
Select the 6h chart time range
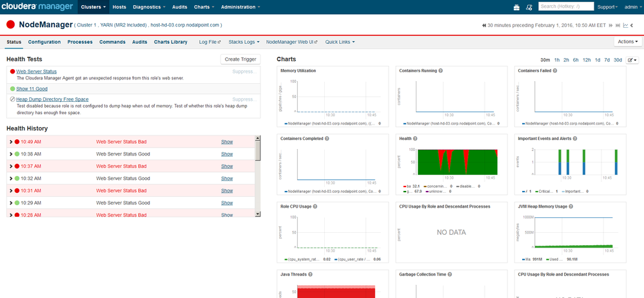tap(576, 59)
